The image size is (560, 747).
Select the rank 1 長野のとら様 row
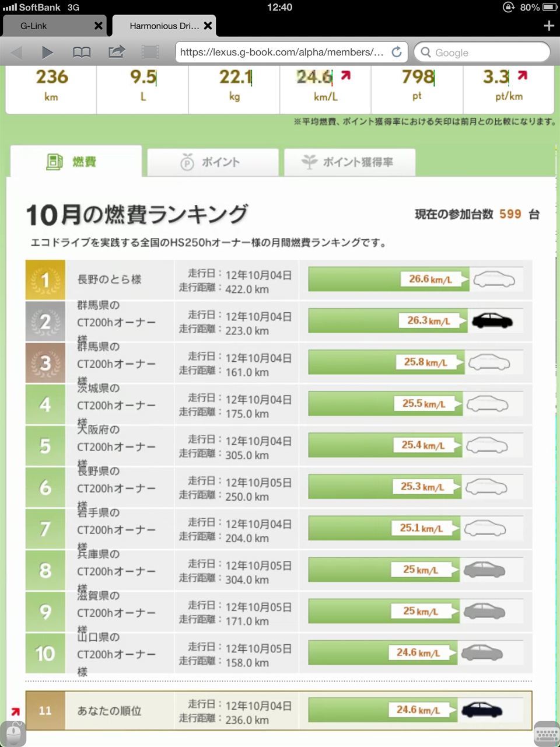279,280
